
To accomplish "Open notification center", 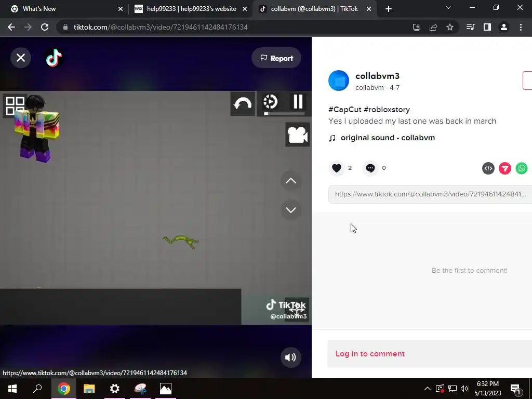I will [x=516, y=389].
